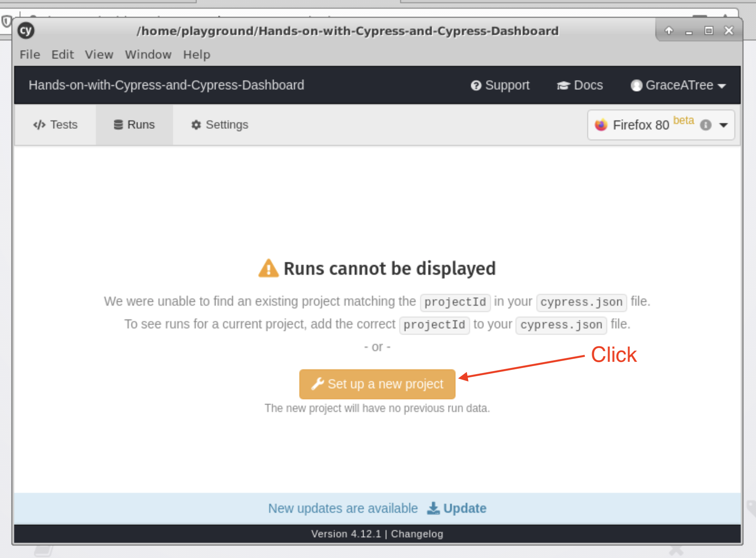The width and height of the screenshot is (756, 558).
Task: Click the Changelog link in the footer
Action: [417, 534]
